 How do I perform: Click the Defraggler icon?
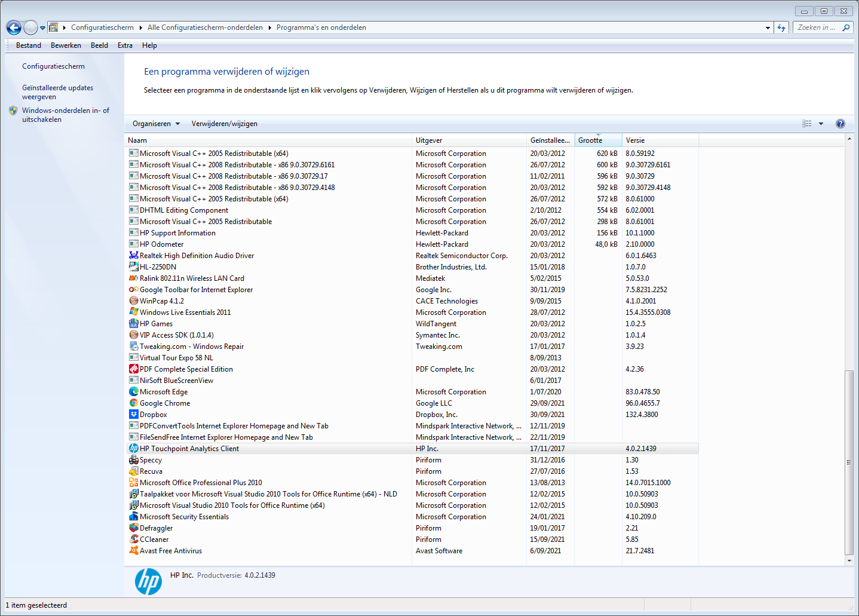coord(134,528)
